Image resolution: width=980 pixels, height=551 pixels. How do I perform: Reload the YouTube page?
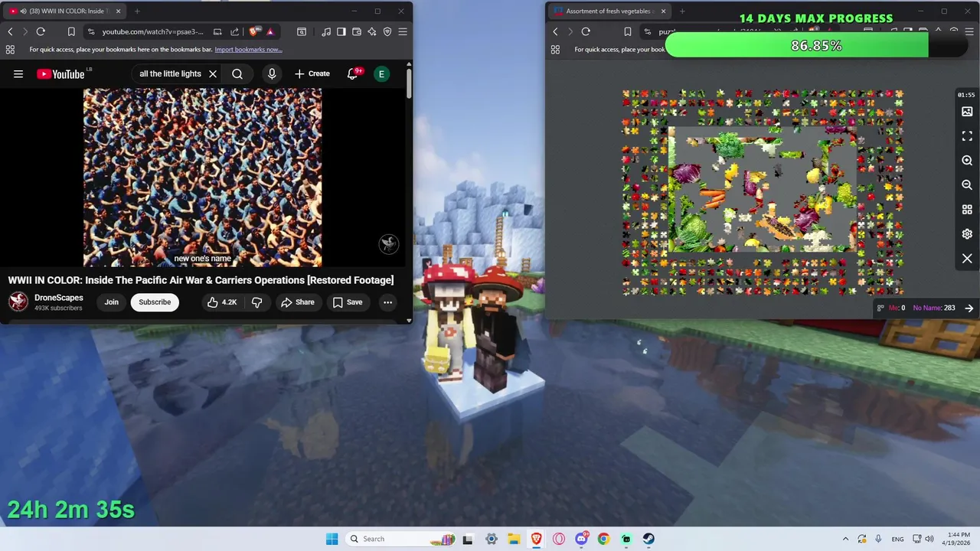[41, 31]
